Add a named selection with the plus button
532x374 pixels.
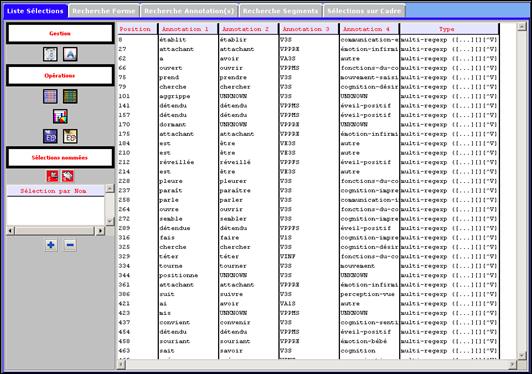tap(51, 245)
